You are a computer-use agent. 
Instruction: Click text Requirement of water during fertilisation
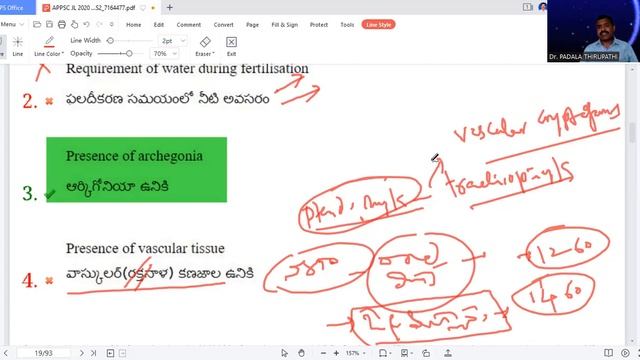pos(187,69)
